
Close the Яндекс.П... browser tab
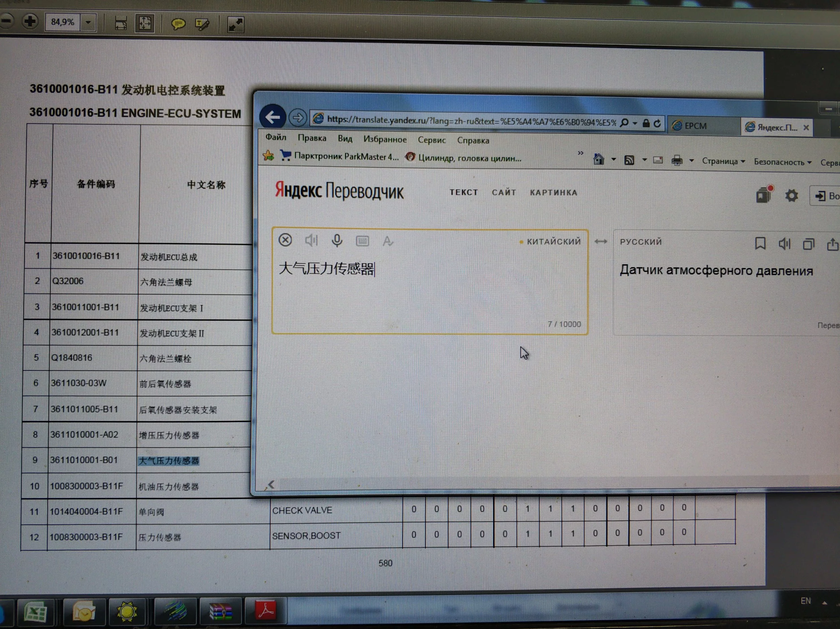point(806,128)
